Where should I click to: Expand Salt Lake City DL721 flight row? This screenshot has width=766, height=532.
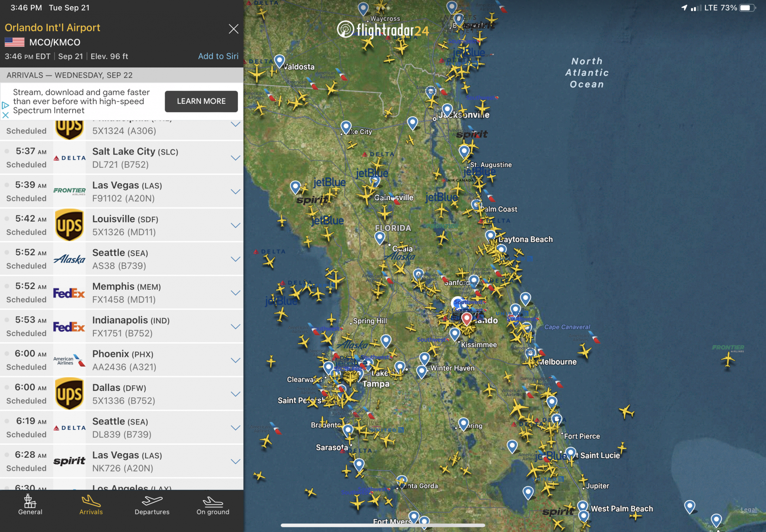coord(235,158)
